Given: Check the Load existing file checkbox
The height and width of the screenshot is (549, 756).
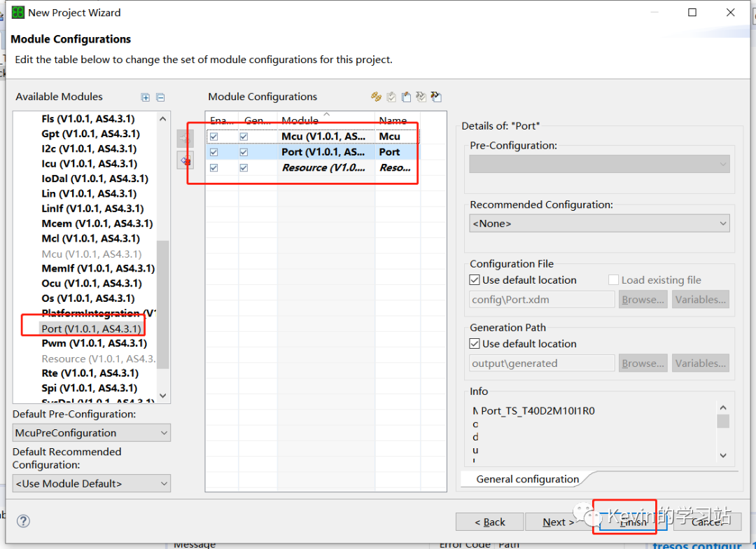Looking at the screenshot, I should (x=613, y=280).
